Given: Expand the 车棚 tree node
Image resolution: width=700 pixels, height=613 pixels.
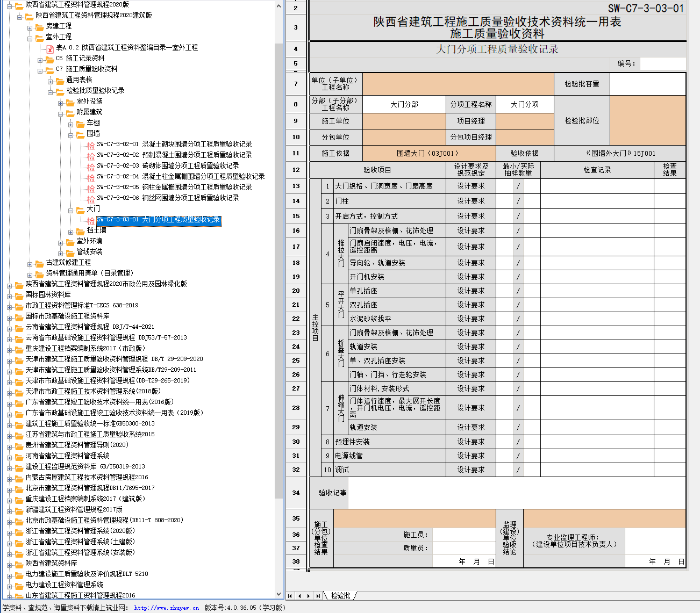Looking at the screenshot, I should coord(71,124).
